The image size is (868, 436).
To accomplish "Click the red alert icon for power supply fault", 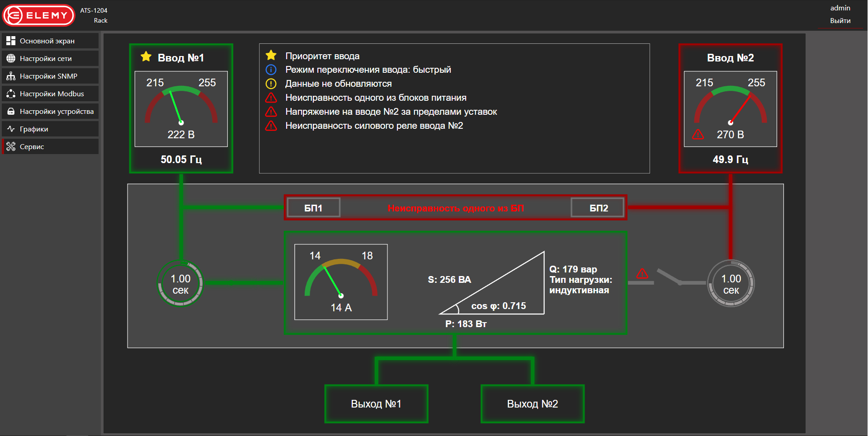I will pyautogui.click(x=271, y=98).
